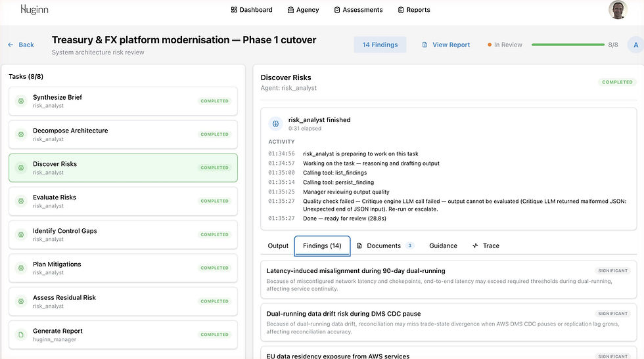The image size is (644, 359).
Task: Click the agent icon on Discover Risks task
Action: (x=20, y=168)
